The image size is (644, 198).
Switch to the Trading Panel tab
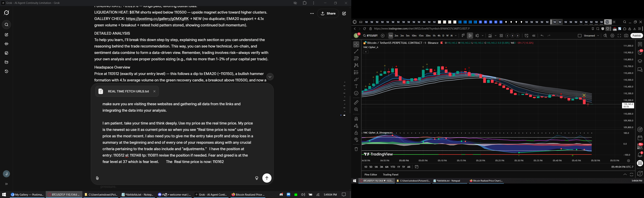coord(390,174)
